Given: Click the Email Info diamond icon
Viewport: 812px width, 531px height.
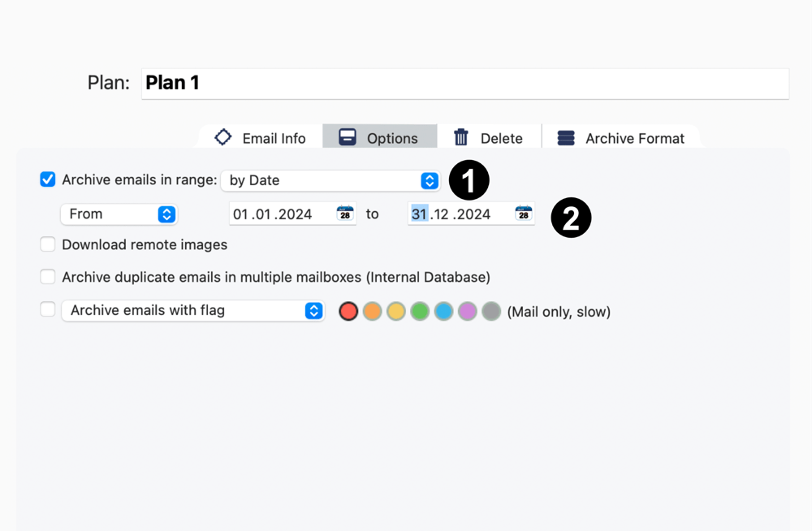Looking at the screenshot, I should (x=223, y=137).
